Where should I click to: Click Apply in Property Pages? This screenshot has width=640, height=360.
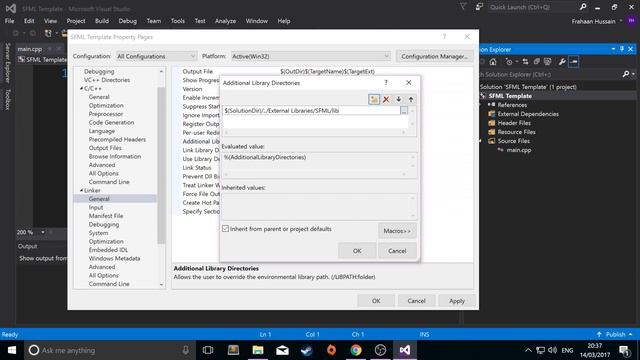[457, 301]
